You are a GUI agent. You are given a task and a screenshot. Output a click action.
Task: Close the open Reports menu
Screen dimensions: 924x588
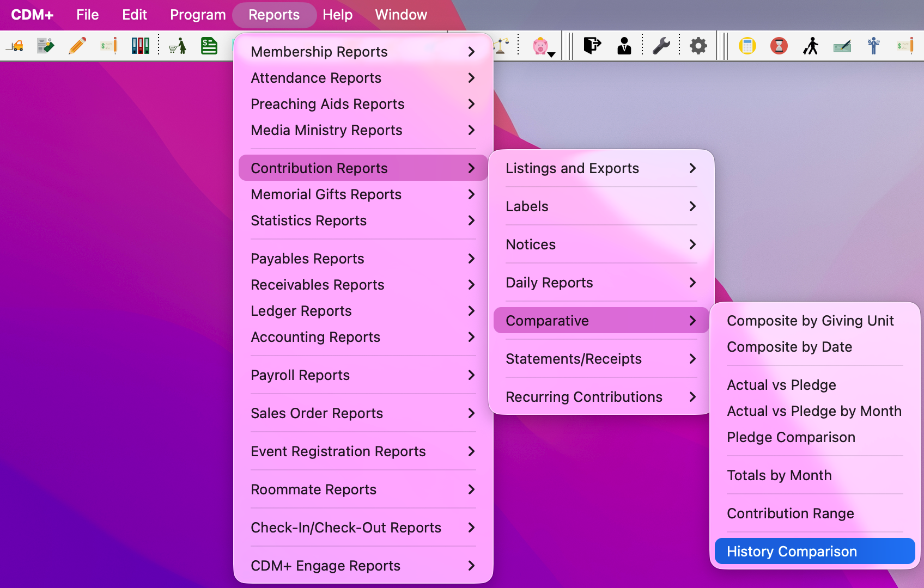[274, 15]
